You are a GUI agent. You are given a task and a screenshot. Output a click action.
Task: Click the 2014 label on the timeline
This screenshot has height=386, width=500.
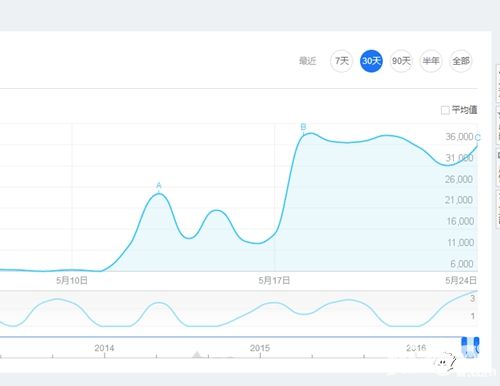[104, 348]
